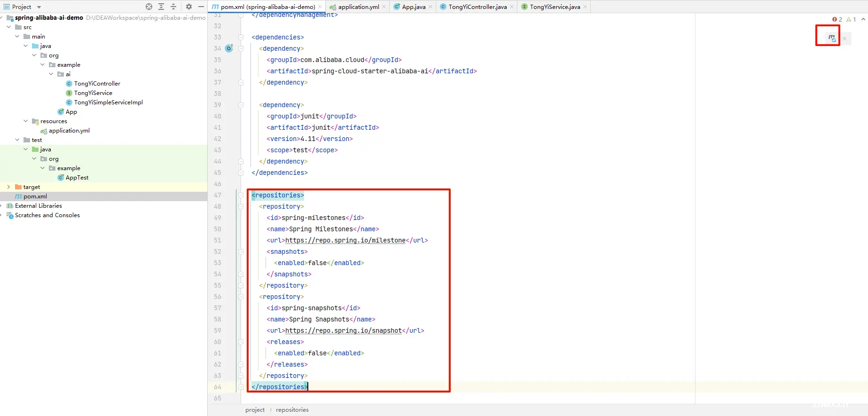The image size is (868, 416).
Task: Fold the first repository block at line 48
Action: coord(241,206)
